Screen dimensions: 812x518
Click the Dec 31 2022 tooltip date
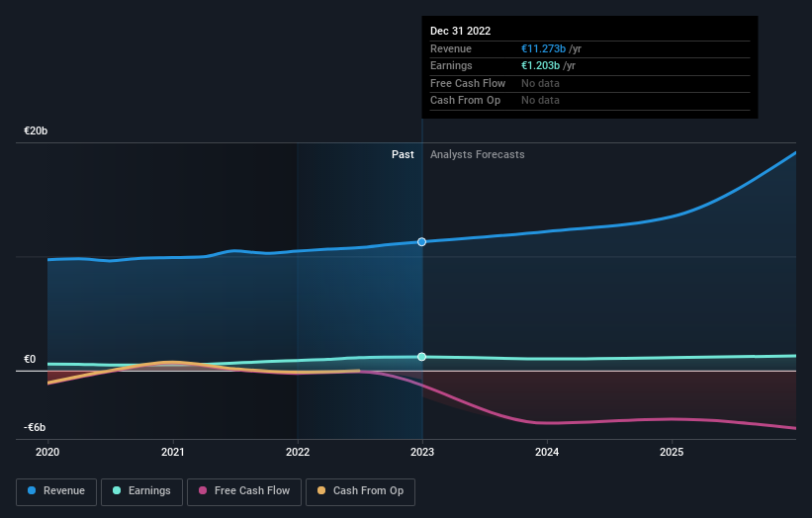(460, 31)
